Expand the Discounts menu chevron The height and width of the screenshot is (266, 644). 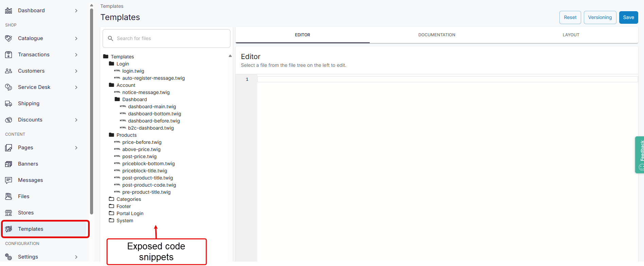coord(76,120)
